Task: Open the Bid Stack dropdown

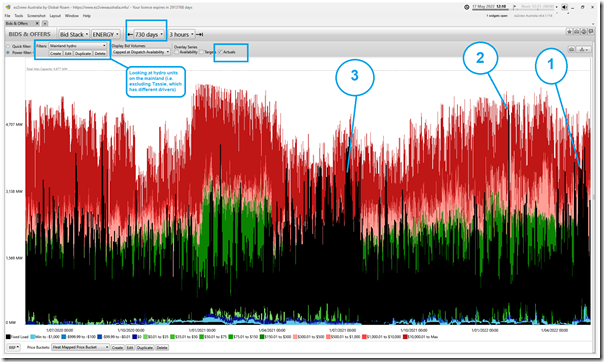Action: [74, 34]
